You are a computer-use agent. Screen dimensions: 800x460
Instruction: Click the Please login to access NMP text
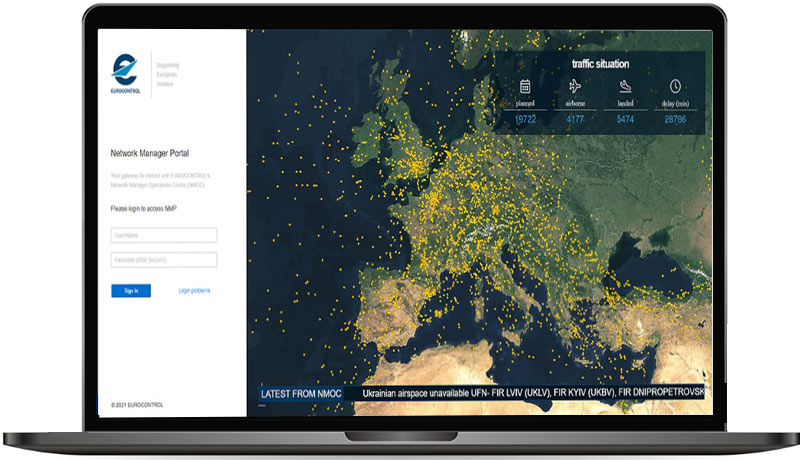click(x=144, y=208)
